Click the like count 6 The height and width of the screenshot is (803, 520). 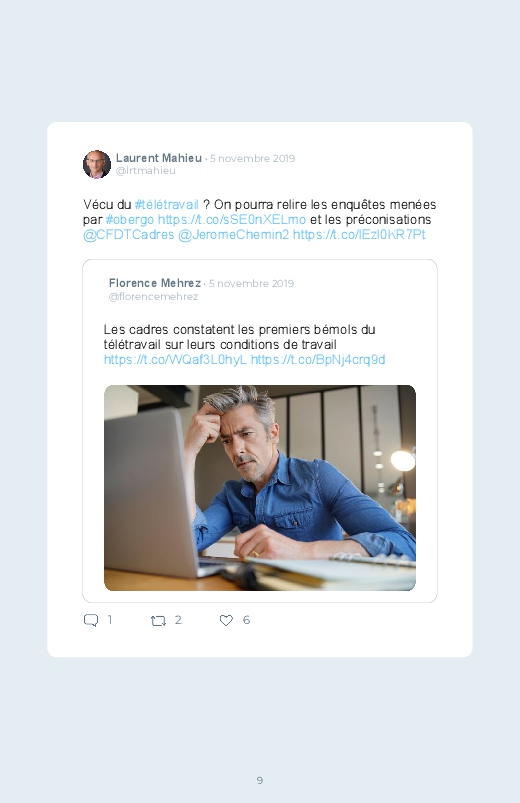coord(246,620)
